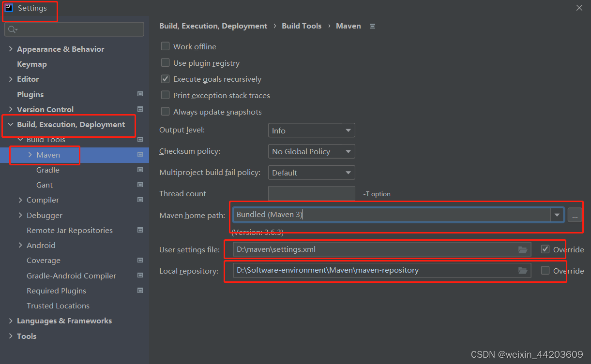Browse for the user settings file with the folder icon
Viewport: 591px width, 364px height.
pos(522,249)
